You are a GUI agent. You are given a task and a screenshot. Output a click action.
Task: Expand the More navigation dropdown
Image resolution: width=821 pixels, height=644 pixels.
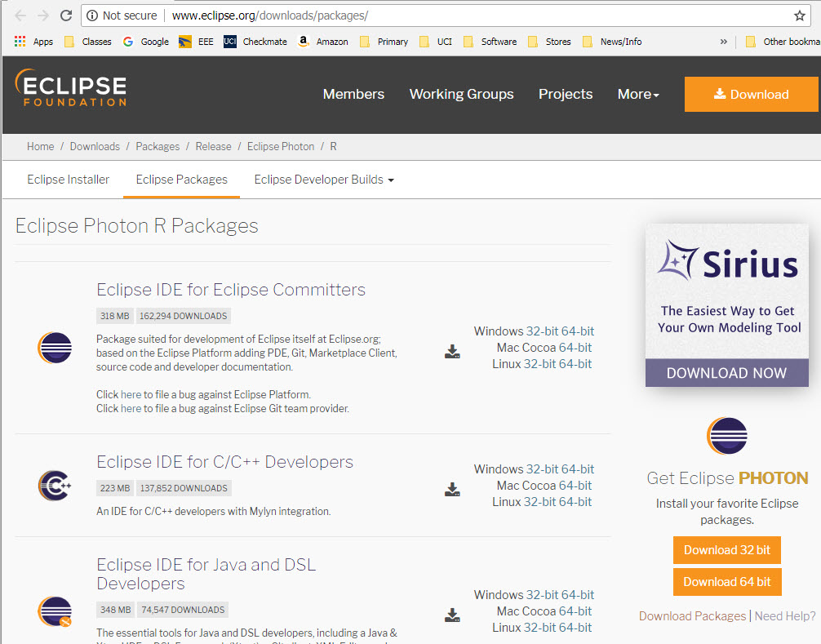tap(638, 94)
